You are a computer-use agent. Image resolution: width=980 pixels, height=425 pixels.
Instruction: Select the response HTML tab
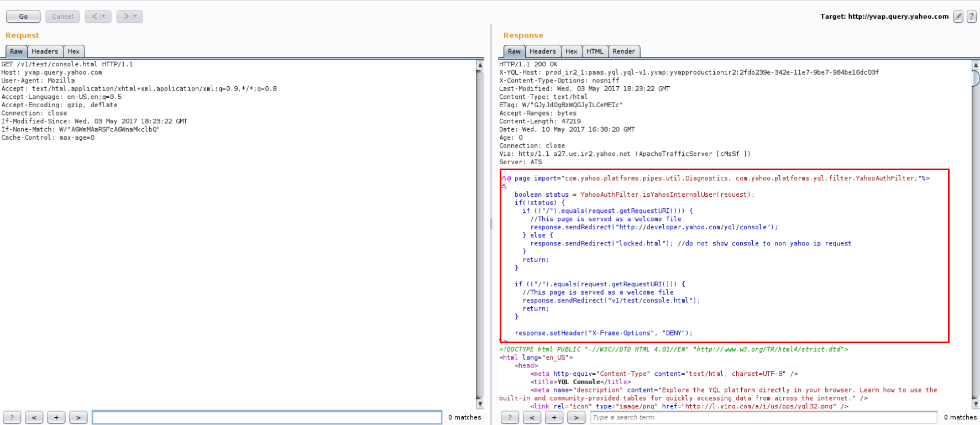pyautogui.click(x=595, y=51)
